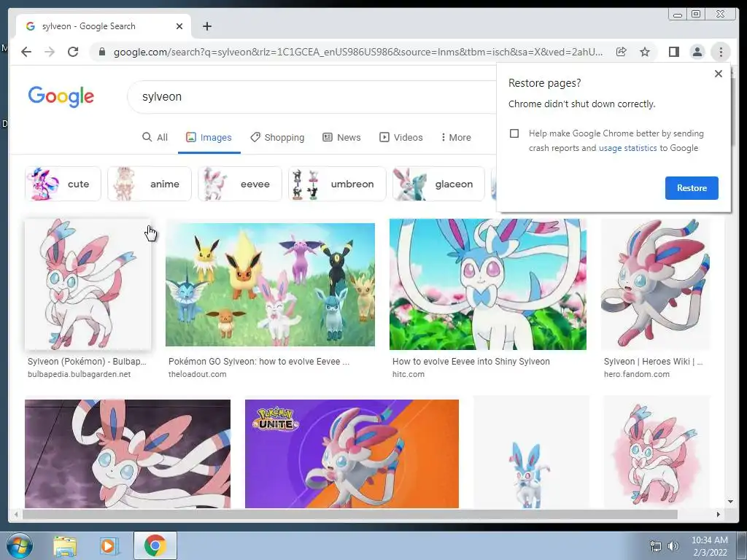747x560 pixels.
Task: Click the scroll-right arrow on horizontal scrollbar
Action: click(x=719, y=514)
